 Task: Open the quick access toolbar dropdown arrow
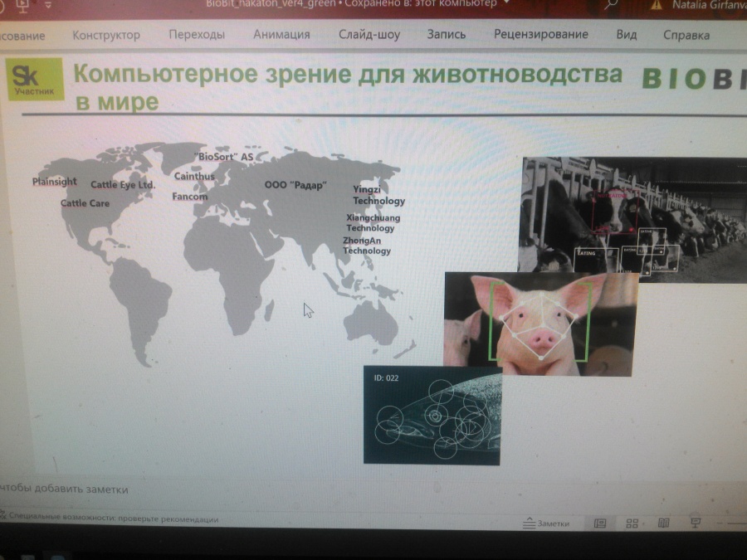47,4
